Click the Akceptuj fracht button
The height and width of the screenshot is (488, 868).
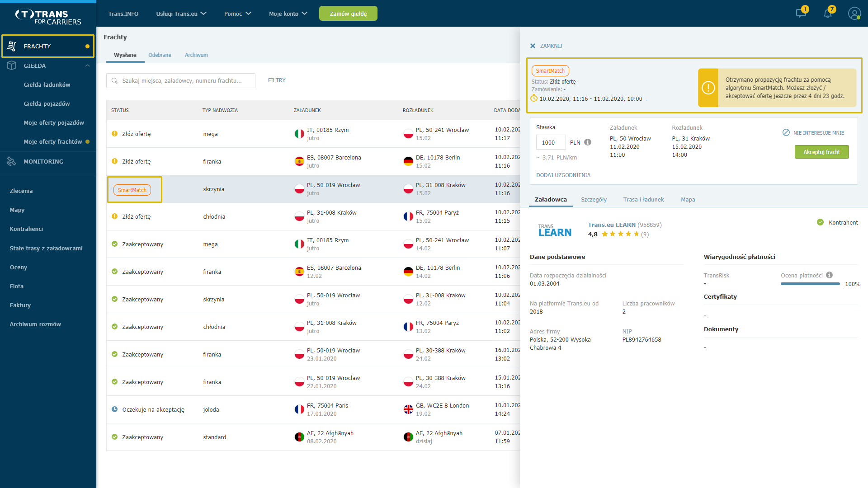tap(821, 152)
